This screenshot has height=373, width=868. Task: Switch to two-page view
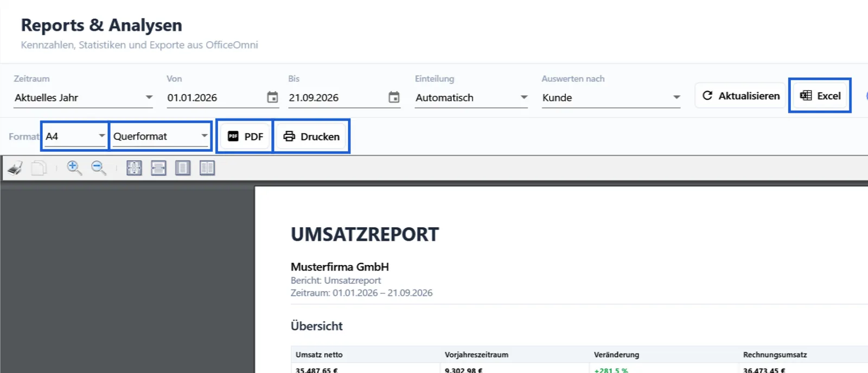click(207, 169)
